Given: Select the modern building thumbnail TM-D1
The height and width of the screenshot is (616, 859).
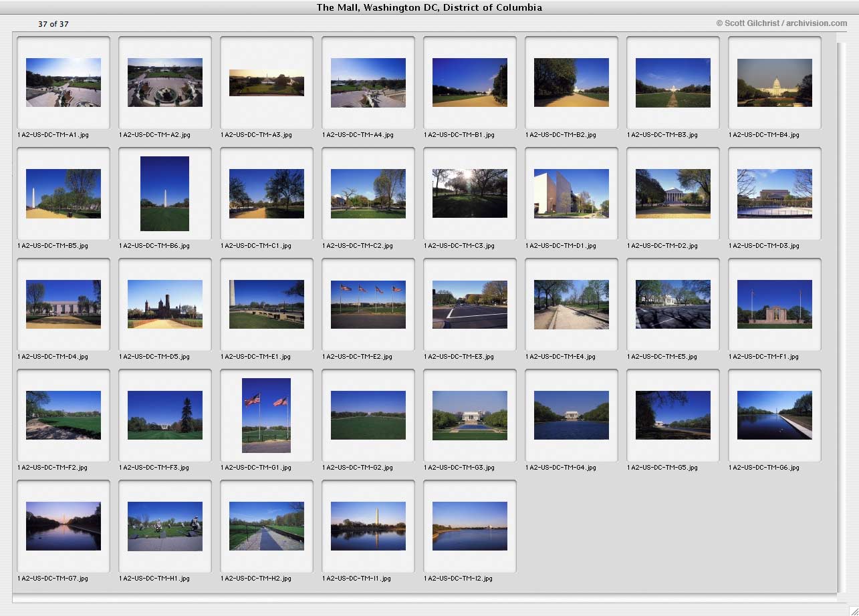Looking at the screenshot, I should [x=572, y=193].
